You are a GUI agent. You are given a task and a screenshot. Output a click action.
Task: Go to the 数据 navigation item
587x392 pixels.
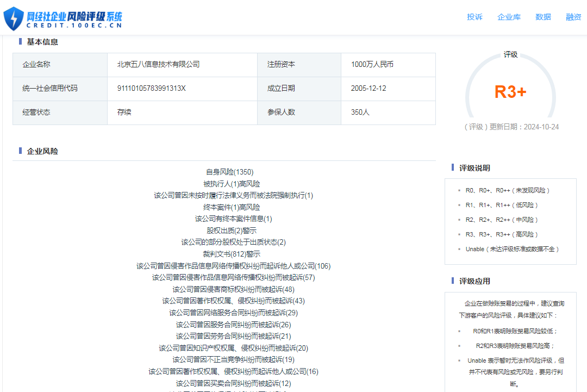coord(543,17)
